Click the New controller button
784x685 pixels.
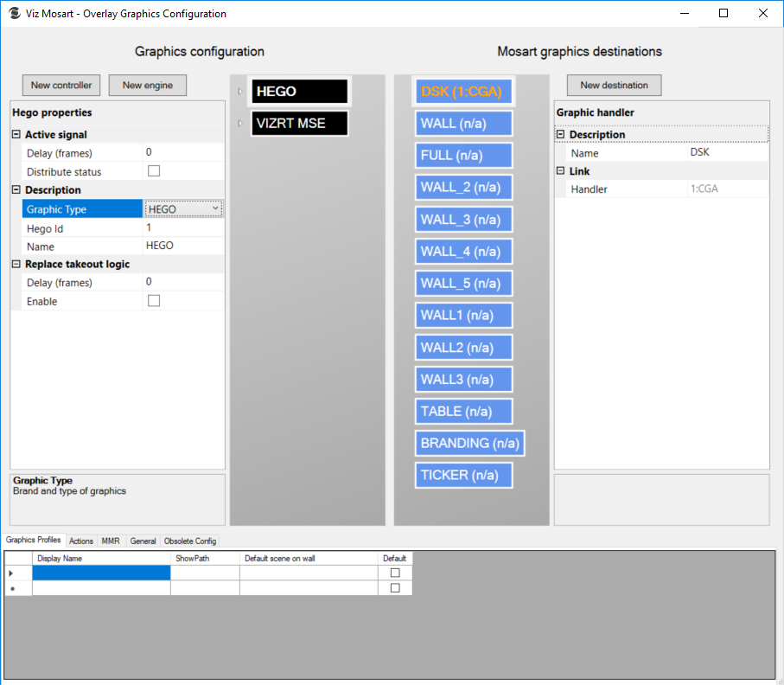point(61,85)
